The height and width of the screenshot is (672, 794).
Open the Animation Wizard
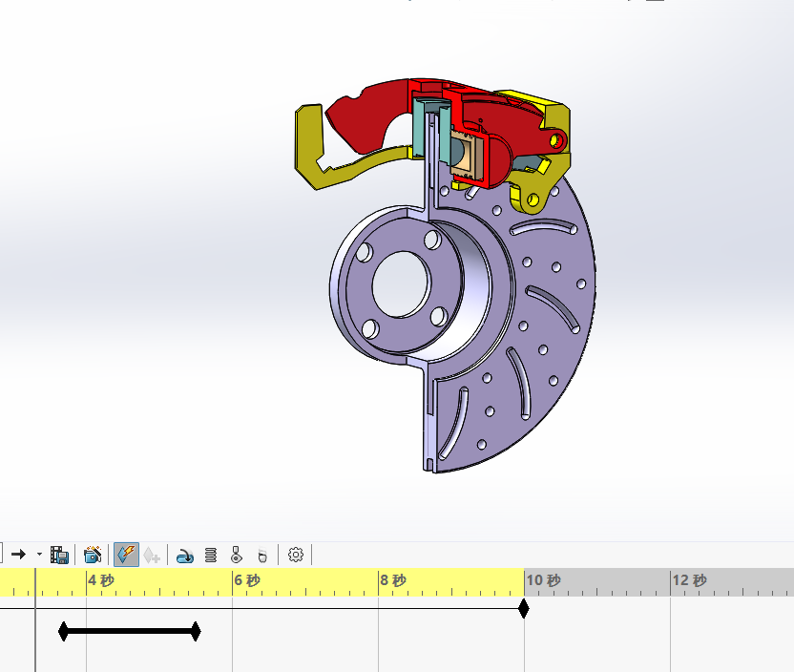tap(93, 555)
